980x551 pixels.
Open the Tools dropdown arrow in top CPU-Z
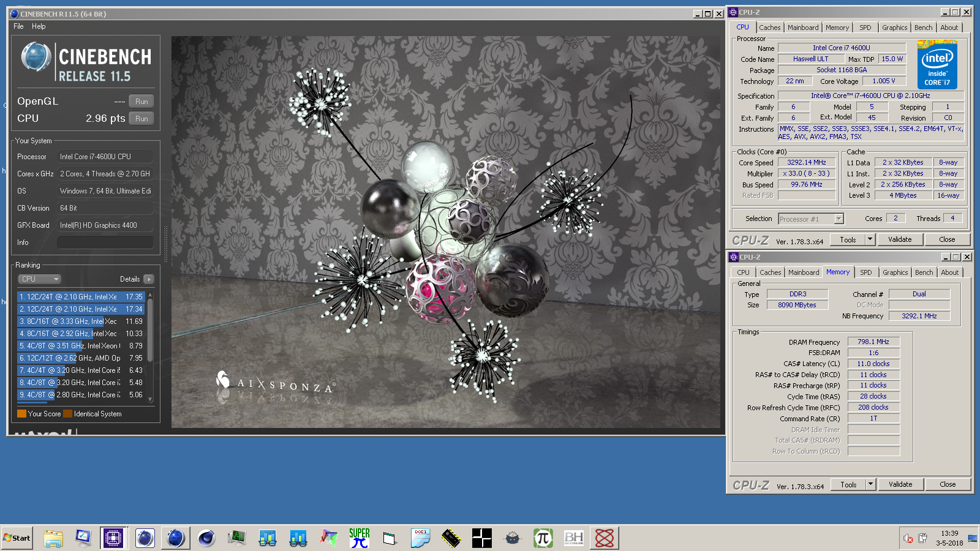point(870,239)
